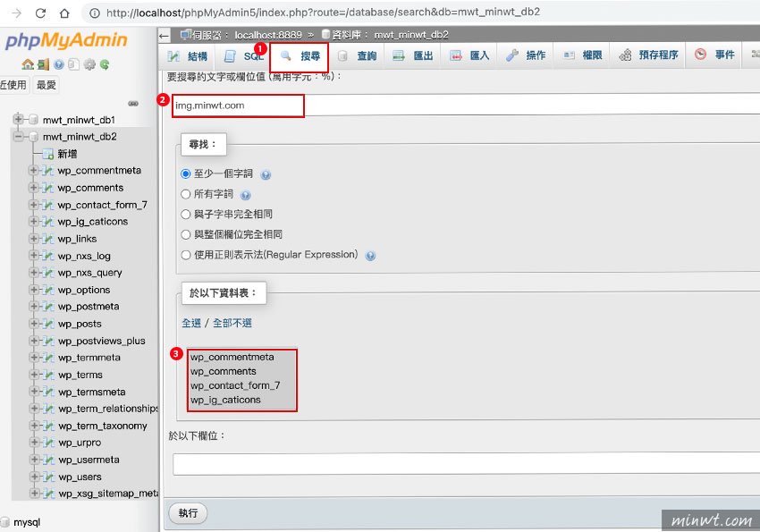This screenshot has width=760, height=532.
Task: Select 至少一個字詞 radio option
Action: pos(186,174)
